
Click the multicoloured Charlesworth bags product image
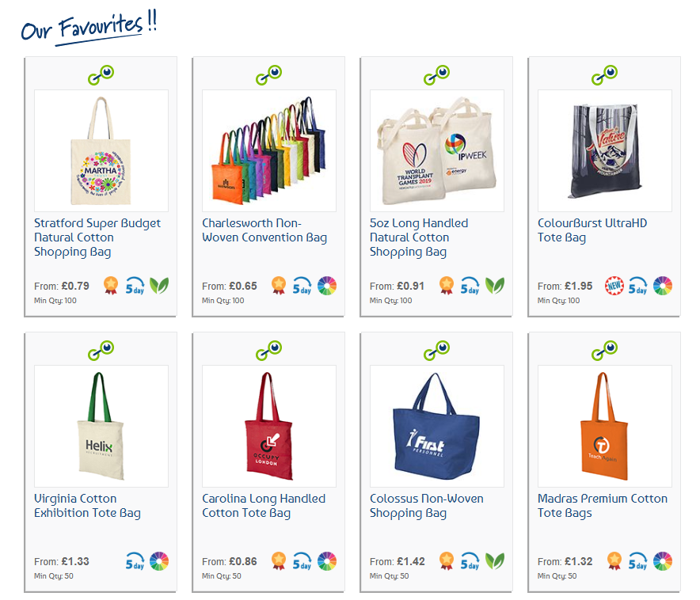click(269, 150)
